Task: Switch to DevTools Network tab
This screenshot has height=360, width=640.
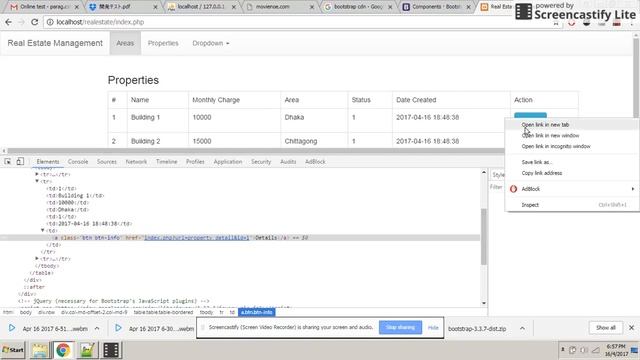Action: pyautogui.click(x=136, y=162)
